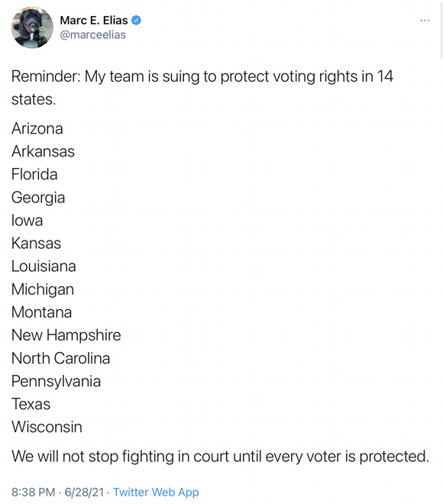Click the closing sentence about fighting in court
Image resolution: width=443 pixels, height=504 pixels.
[x=221, y=457]
